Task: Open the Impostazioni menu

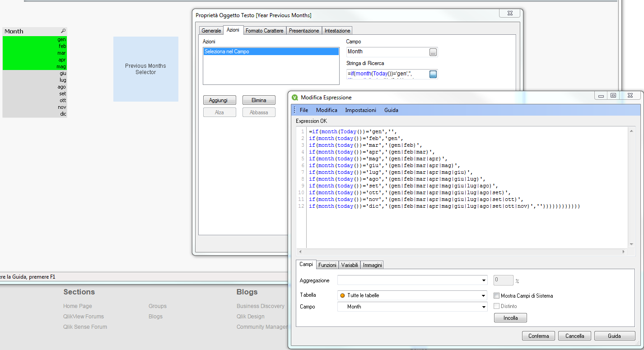Action: 360,110
